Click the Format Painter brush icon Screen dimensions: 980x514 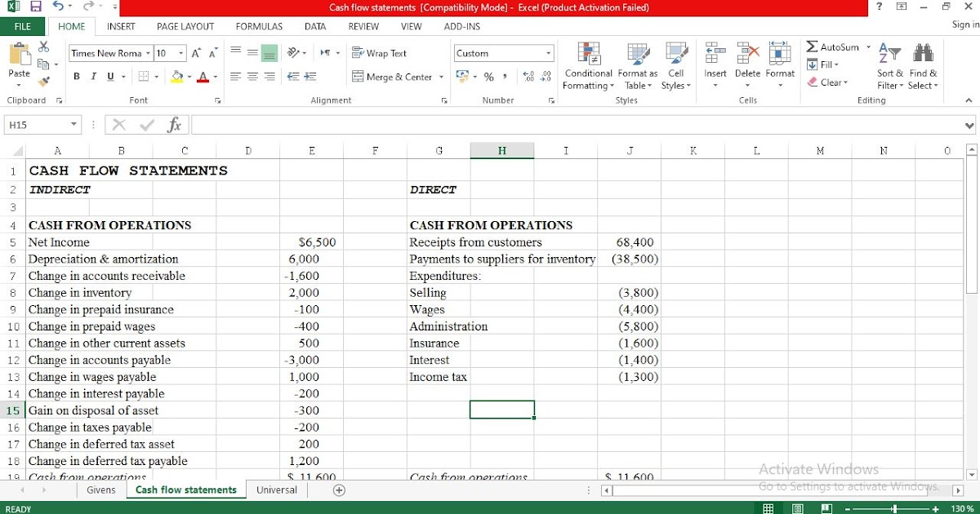coord(43,81)
